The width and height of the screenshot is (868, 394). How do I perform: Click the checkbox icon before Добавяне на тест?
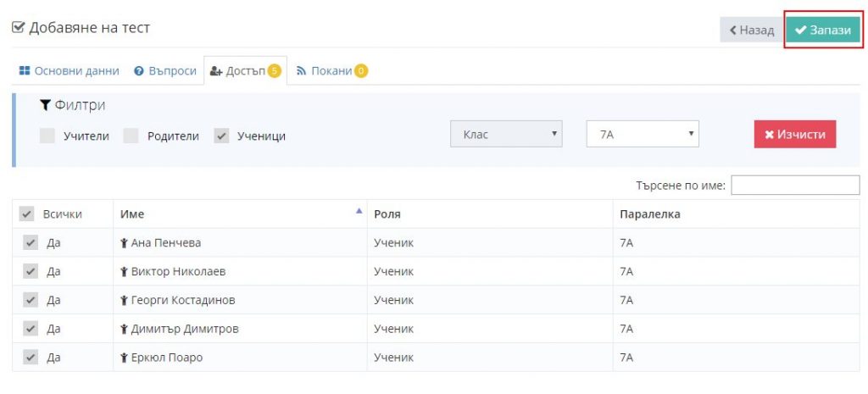coord(19,28)
